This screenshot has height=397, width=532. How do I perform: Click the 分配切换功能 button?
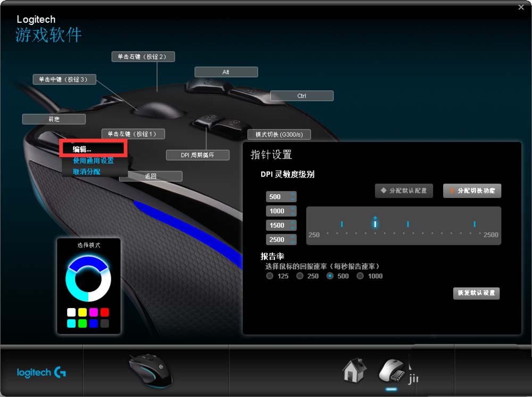[x=472, y=191]
